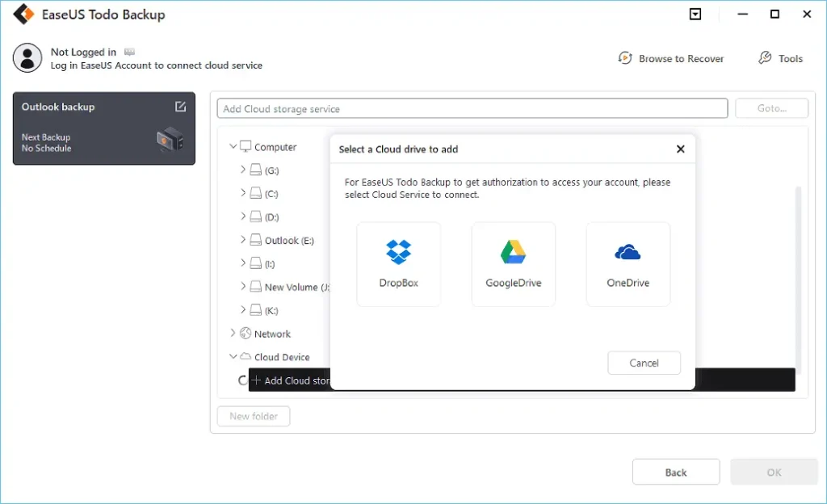
Task: Select the GoogleDrive cloud service icon
Action: 513,253
